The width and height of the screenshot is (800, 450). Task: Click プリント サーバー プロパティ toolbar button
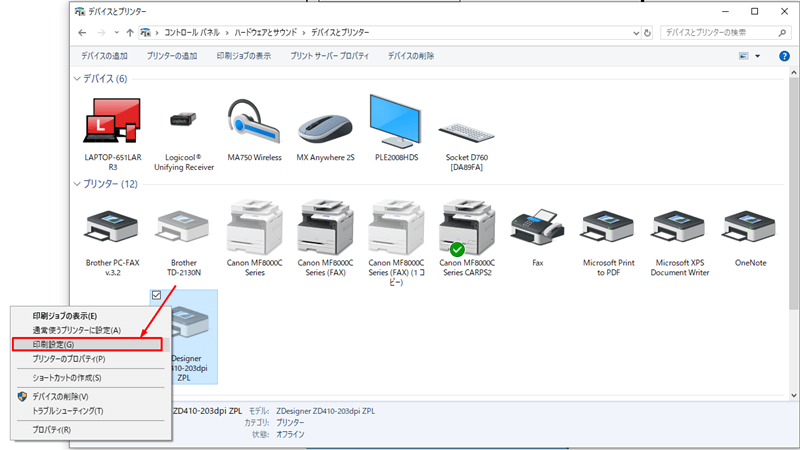tap(330, 56)
